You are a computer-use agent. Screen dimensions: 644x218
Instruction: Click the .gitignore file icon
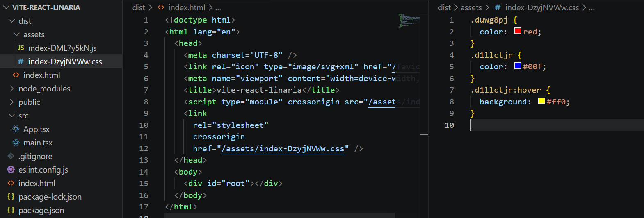(11, 156)
